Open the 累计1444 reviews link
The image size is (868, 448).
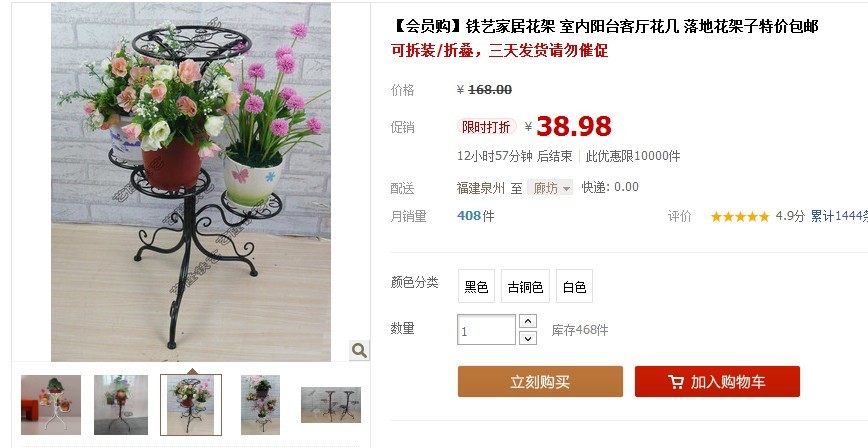(839, 217)
